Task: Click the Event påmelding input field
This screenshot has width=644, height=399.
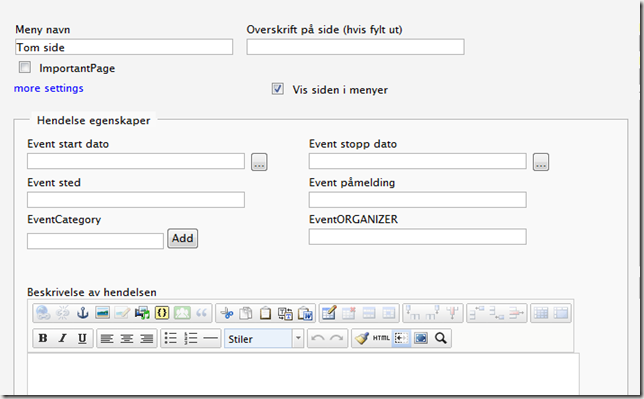Action: click(418, 200)
